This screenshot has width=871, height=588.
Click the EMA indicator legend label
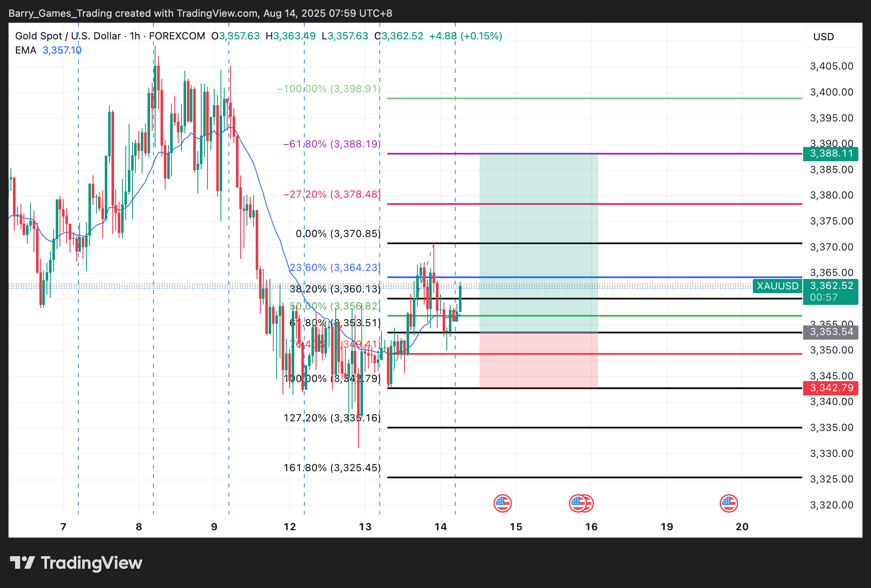coord(26,50)
